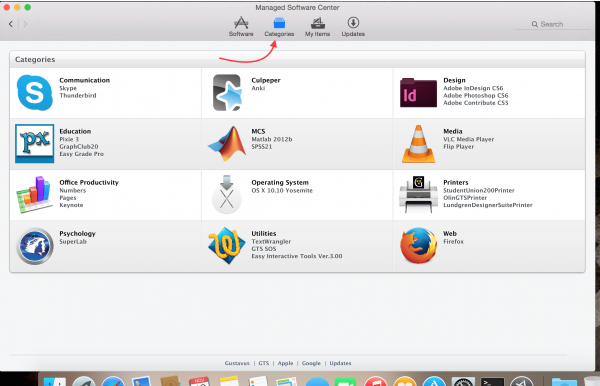
Task: Click the Thunderbird entry under Communication
Action: [78, 96]
